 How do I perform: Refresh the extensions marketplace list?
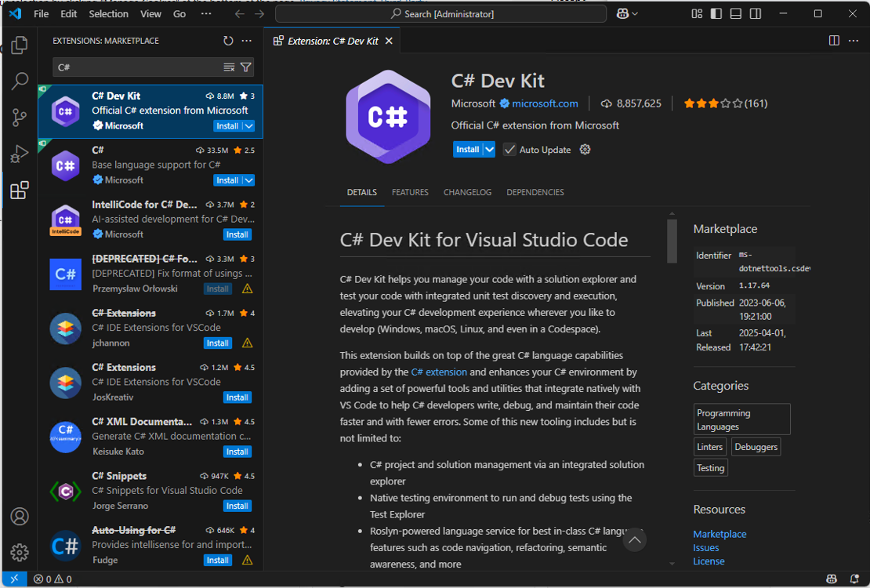[228, 41]
